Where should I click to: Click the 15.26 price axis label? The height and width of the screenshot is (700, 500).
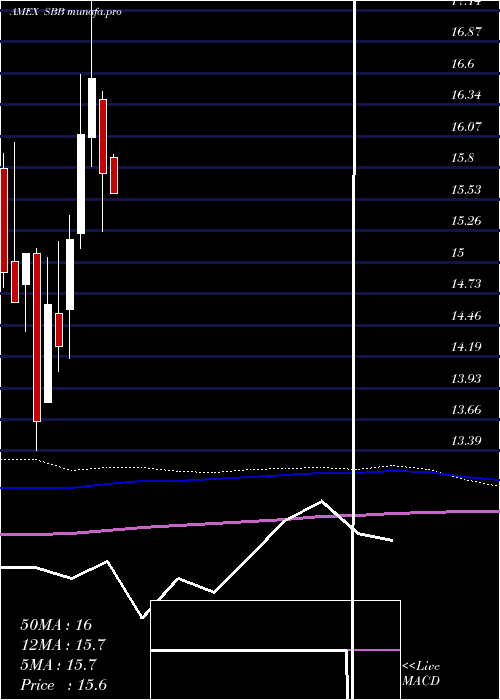(x=467, y=221)
